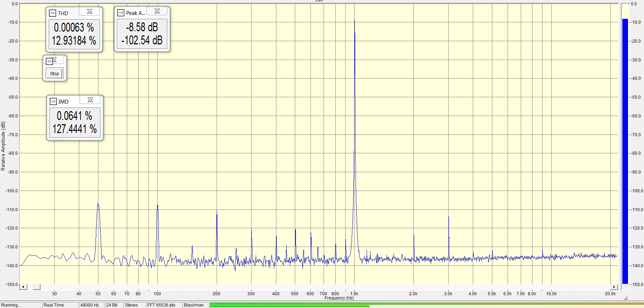The width and height of the screenshot is (644, 308).
Task: Click the "10.0k" frequency tick label
Action: [551, 294]
